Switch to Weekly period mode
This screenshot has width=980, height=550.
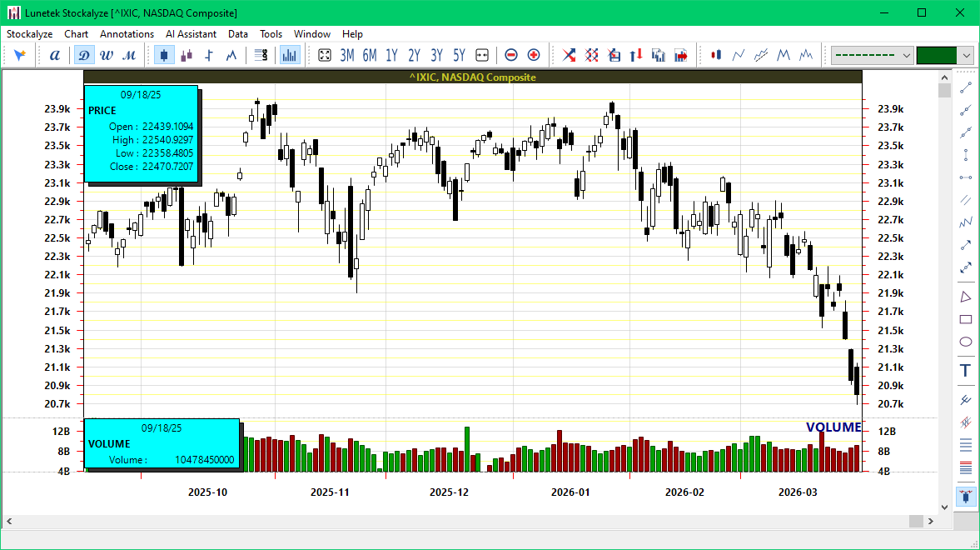click(x=106, y=54)
